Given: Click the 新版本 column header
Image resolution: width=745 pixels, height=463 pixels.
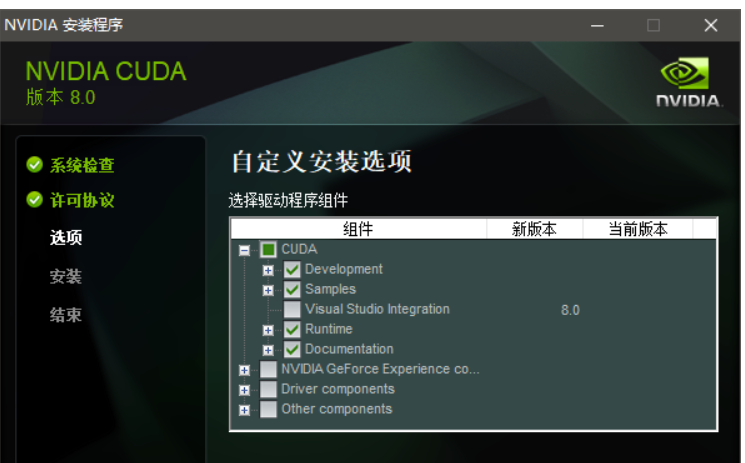Looking at the screenshot, I should pyautogui.click(x=535, y=229).
